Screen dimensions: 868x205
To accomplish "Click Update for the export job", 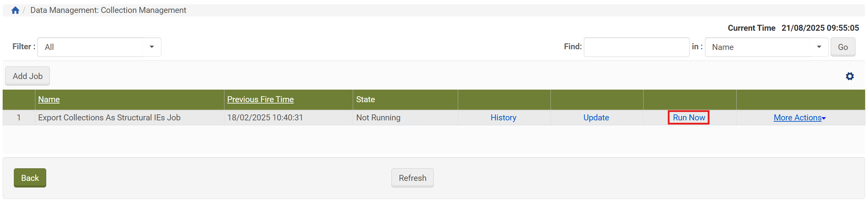I will [x=596, y=117].
